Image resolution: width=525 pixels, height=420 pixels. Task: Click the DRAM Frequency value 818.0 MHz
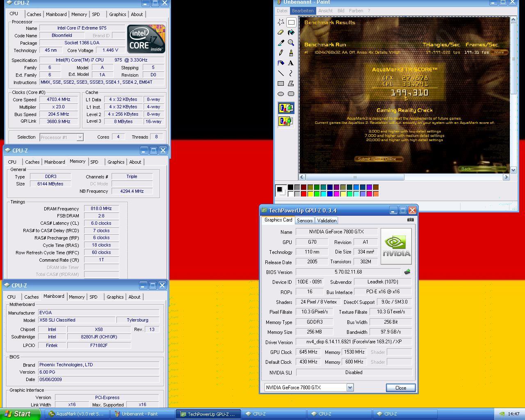tap(101, 208)
